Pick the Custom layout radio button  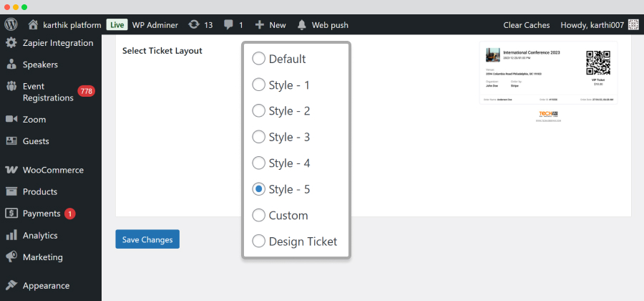258,215
